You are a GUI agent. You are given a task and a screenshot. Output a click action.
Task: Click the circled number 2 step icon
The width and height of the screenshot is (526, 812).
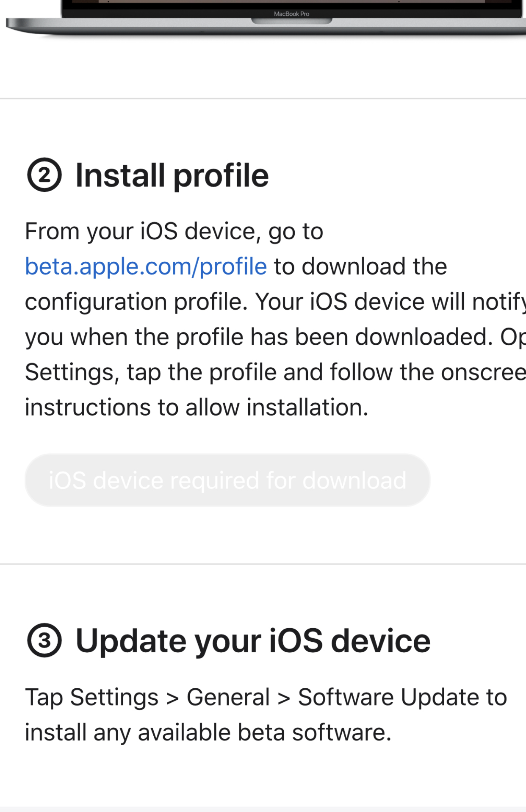44,175
